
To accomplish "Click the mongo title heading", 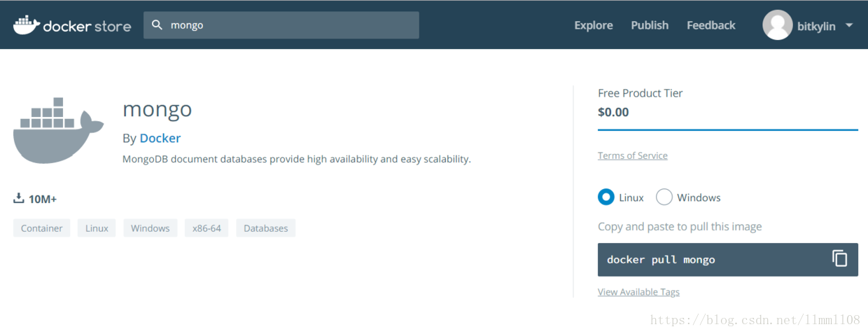I will point(157,110).
